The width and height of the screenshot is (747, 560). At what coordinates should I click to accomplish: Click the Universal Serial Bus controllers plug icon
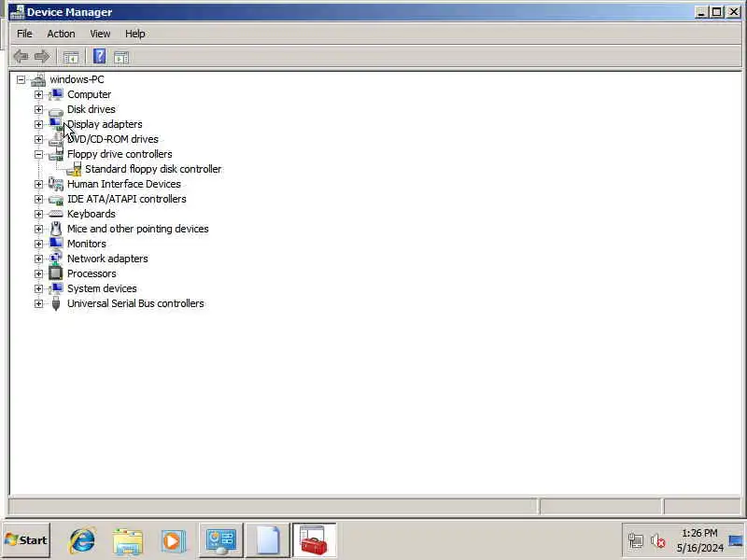click(x=56, y=303)
